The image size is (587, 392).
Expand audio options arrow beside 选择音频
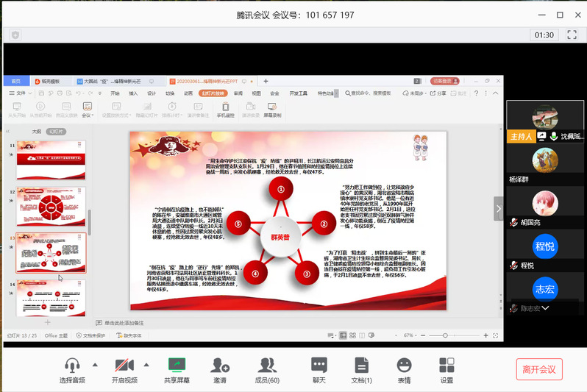point(94,365)
